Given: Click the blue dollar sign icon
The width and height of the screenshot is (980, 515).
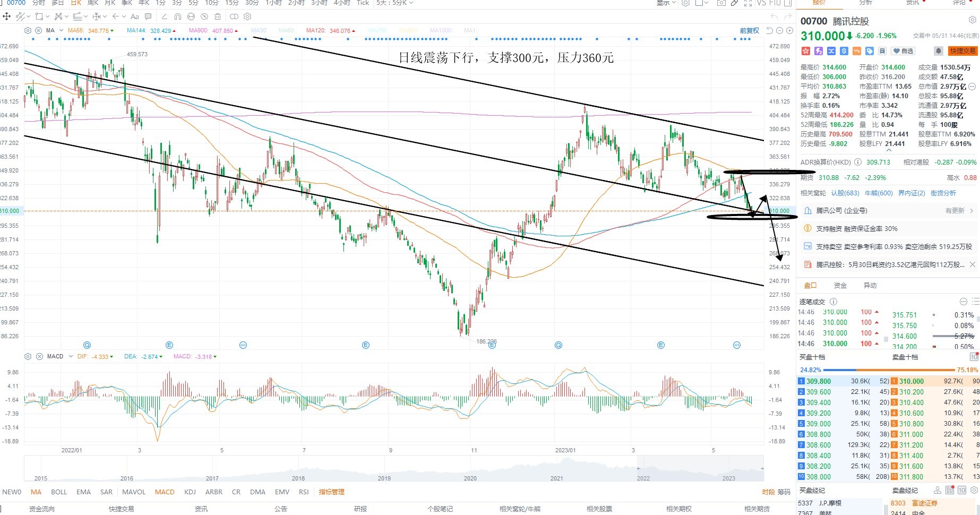Looking at the screenshot, I should click(x=844, y=51).
